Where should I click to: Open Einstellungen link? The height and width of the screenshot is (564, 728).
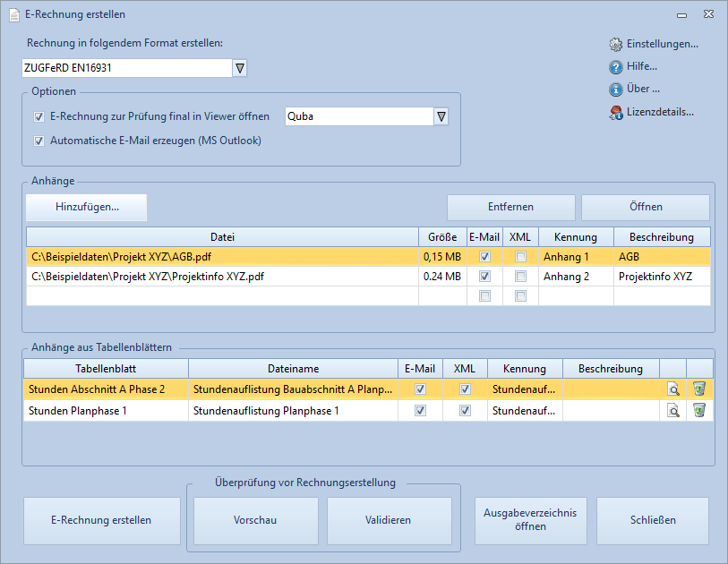pos(662,44)
